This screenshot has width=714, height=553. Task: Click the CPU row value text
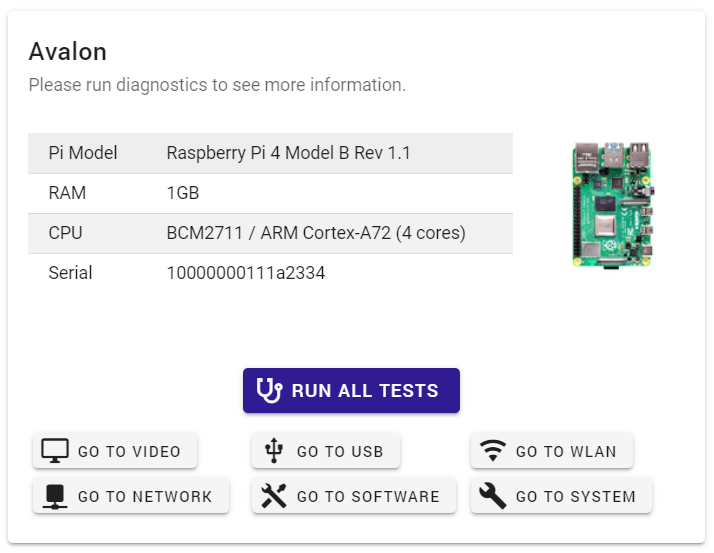coord(316,233)
